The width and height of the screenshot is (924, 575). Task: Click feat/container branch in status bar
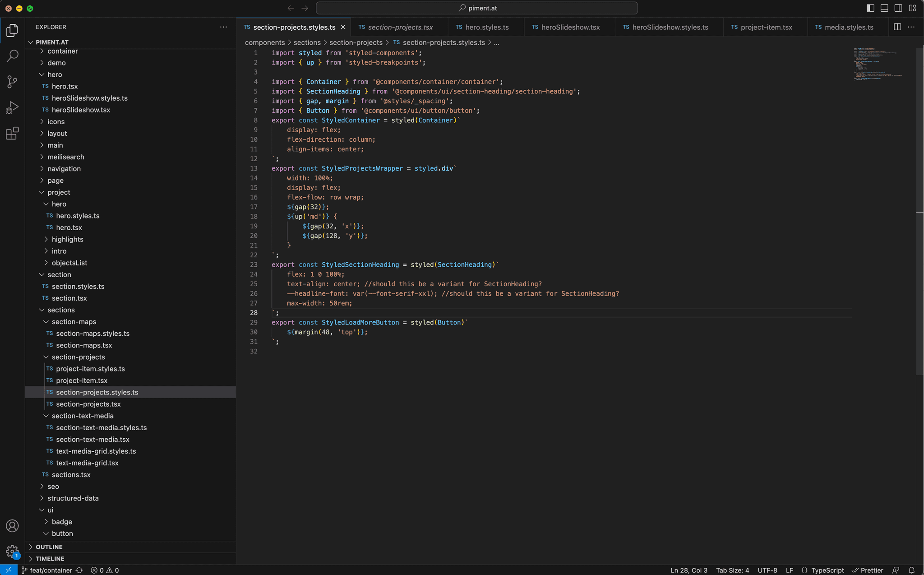pos(51,570)
